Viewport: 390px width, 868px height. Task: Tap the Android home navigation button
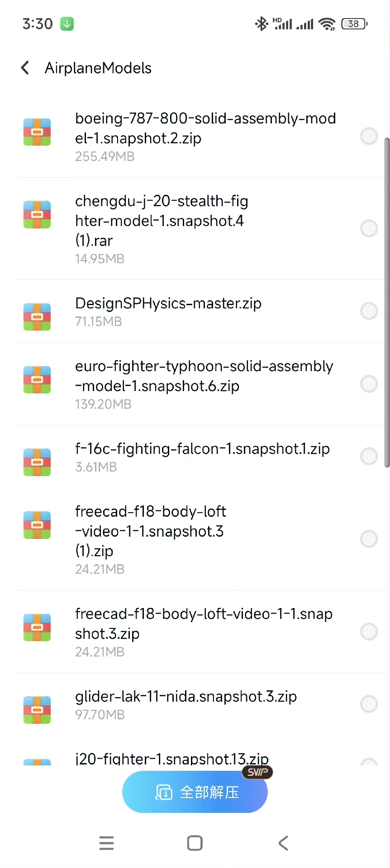[x=195, y=843]
